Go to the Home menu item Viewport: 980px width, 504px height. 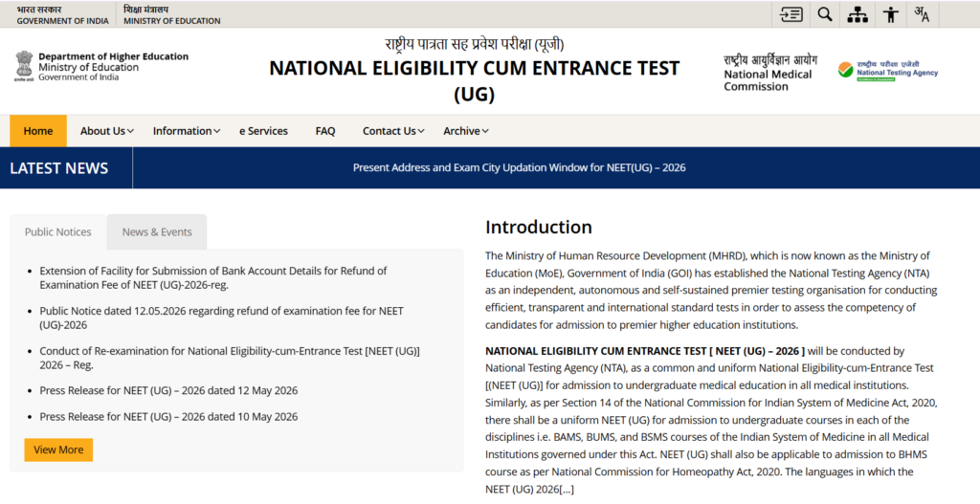[38, 130]
